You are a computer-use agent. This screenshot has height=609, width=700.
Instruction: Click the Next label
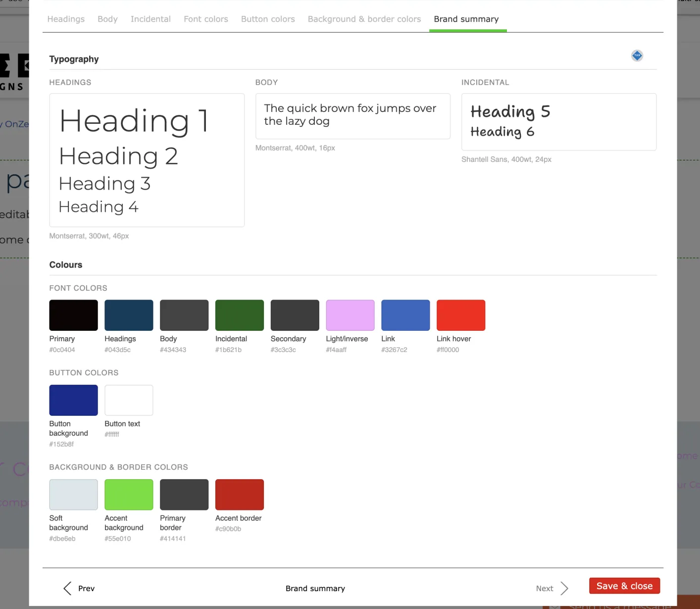pos(545,588)
